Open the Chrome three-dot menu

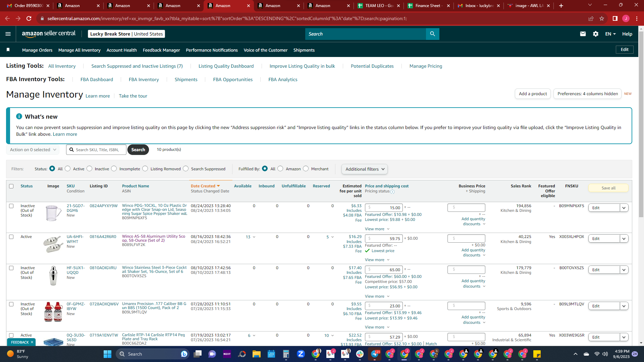coord(637,18)
